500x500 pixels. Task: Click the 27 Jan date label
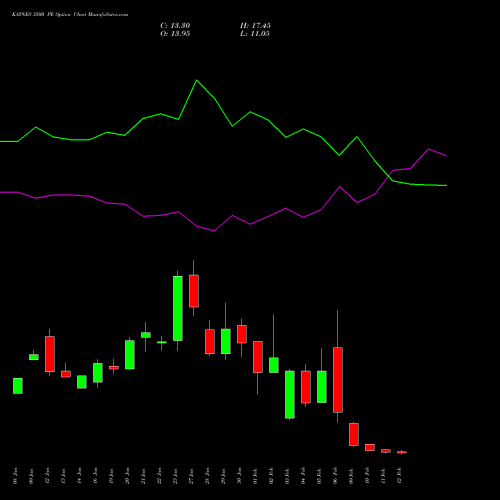tap(192, 476)
